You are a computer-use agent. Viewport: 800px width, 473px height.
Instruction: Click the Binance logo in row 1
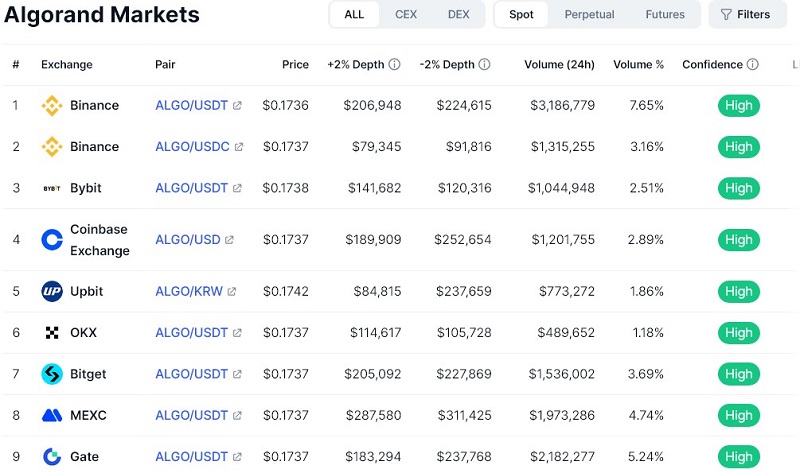click(52, 106)
